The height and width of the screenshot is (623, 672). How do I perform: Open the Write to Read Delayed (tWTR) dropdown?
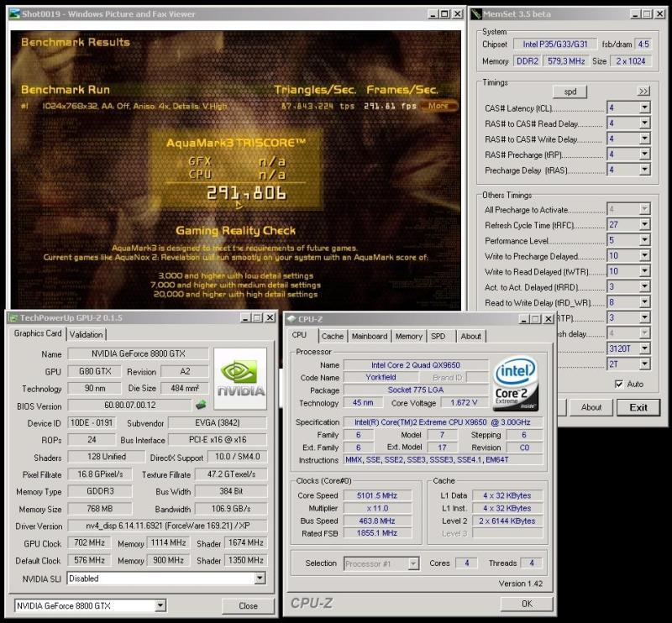coord(644,271)
